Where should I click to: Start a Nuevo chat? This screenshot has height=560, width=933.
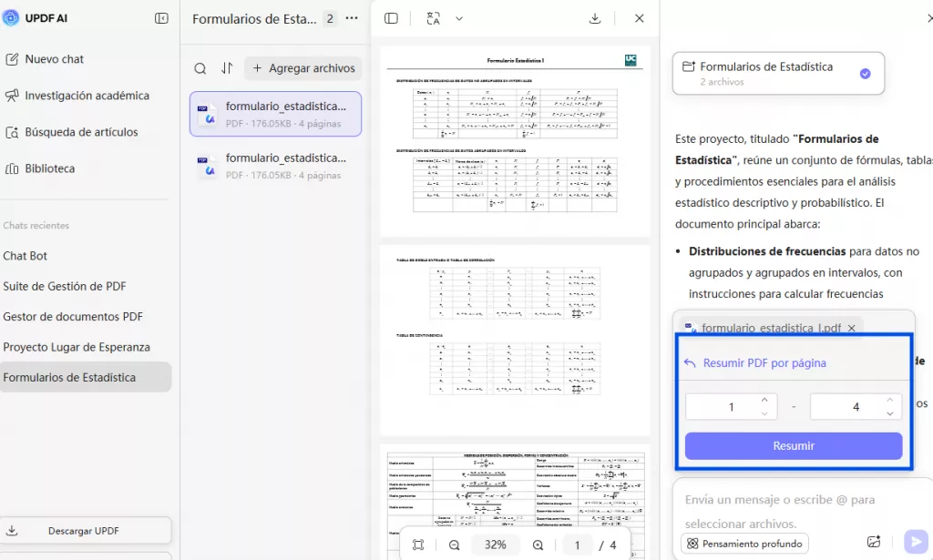pos(46,59)
